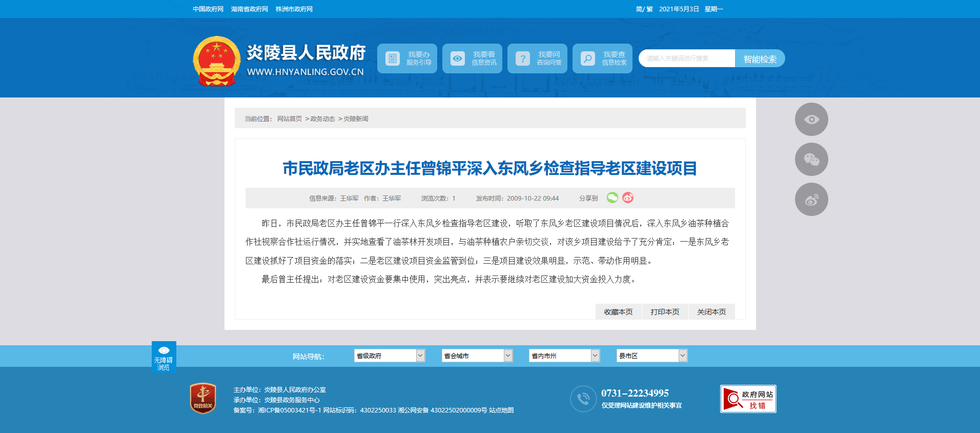Open the gray WeChat sidebar button
980x433 pixels.
pos(811,160)
